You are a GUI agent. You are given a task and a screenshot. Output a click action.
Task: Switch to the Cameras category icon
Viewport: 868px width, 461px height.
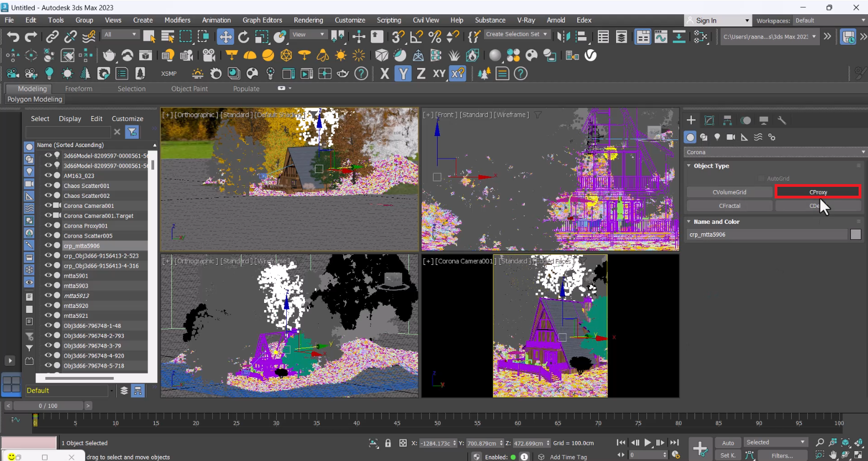(x=730, y=137)
